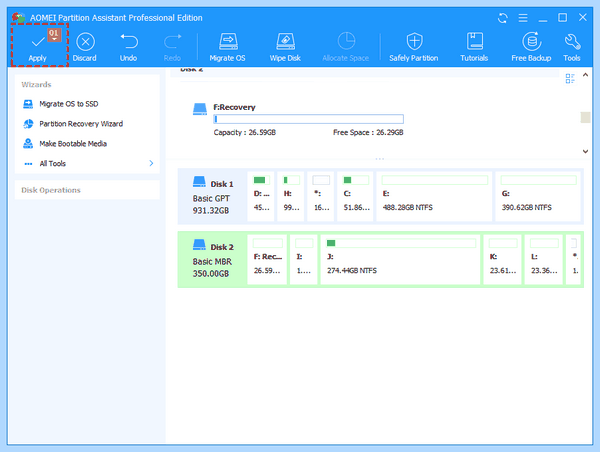This screenshot has width=600, height=452.
Task: Click the Apply checkmark icon
Action: click(38, 42)
